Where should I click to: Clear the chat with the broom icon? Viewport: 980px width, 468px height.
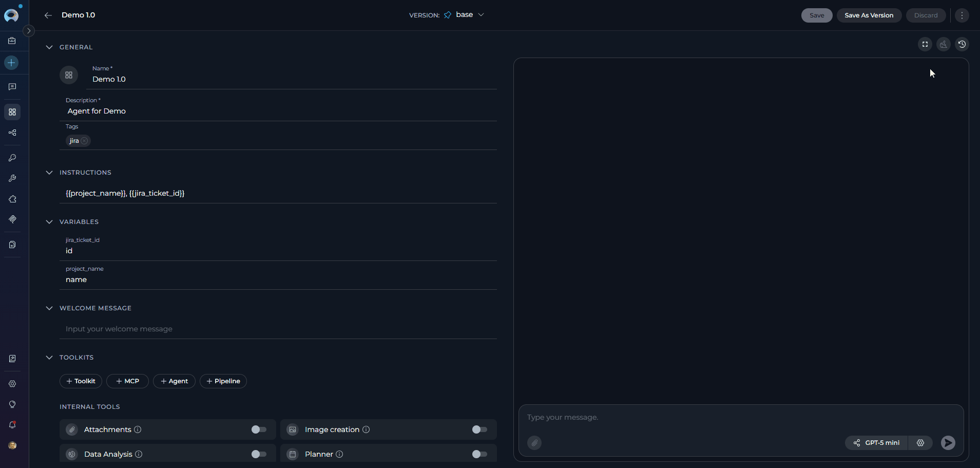[x=944, y=44]
